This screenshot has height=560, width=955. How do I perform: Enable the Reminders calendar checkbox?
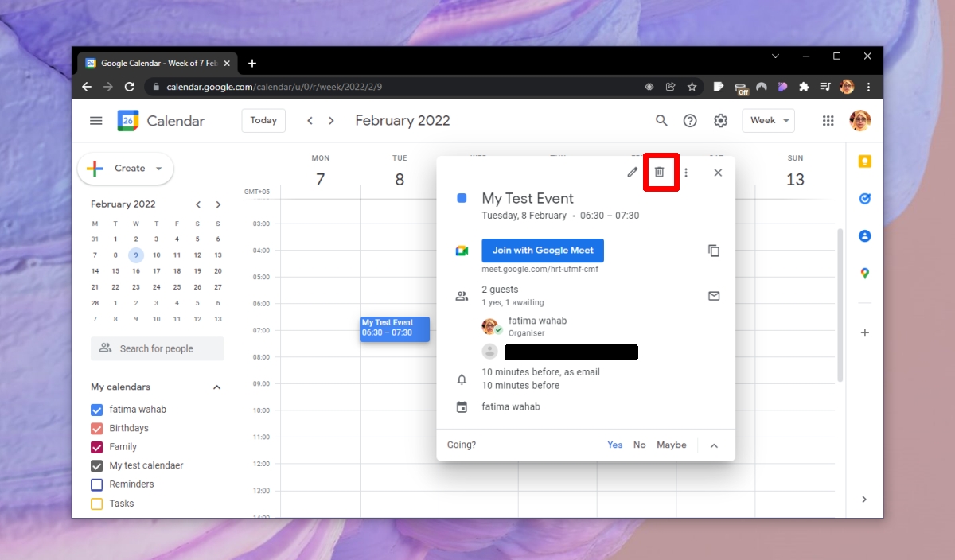click(x=97, y=484)
